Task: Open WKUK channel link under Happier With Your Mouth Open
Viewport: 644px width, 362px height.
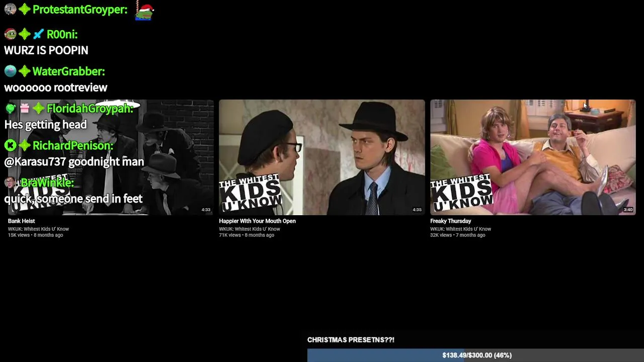Action: (x=250, y=229)
